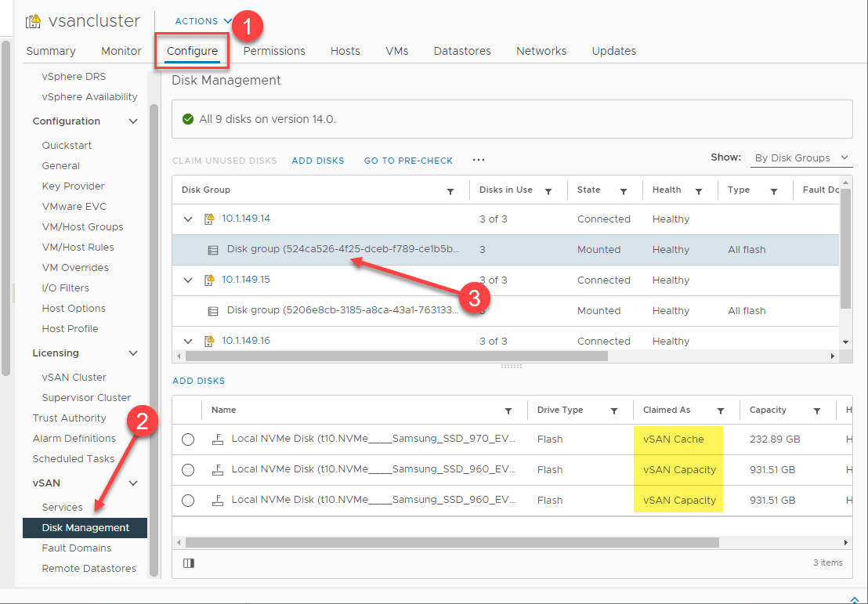Click GO TO PRE-CHECK link
868x604 pixels.
(x=408, y=161)
